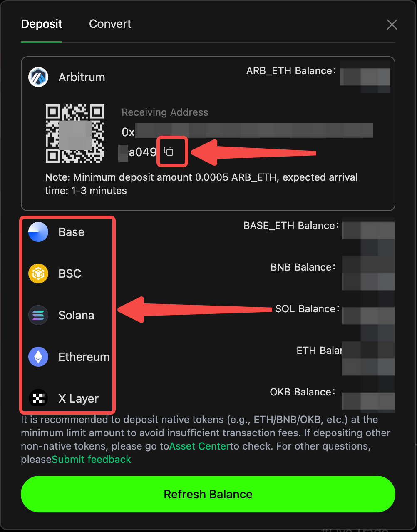The width and height of the screenshot is (417, 532).
Task: Click the Arbitrum network logo
Action: point(38,77)
